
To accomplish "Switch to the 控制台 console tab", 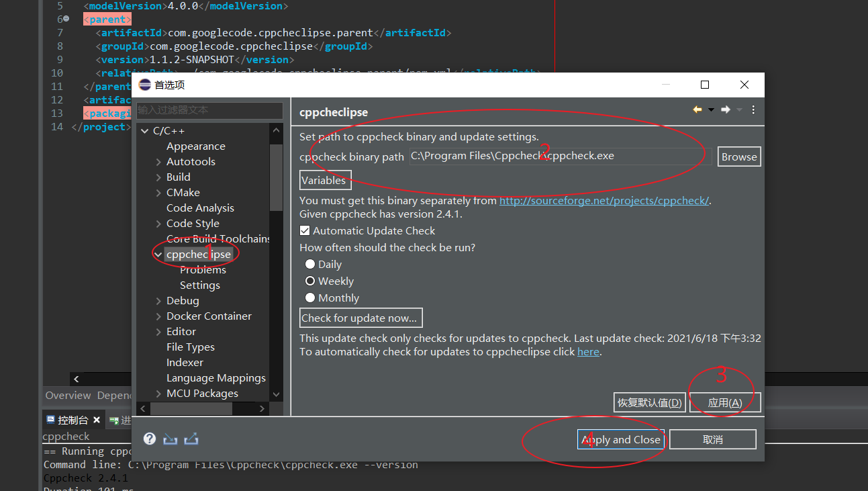I will [x=73, y=420].
